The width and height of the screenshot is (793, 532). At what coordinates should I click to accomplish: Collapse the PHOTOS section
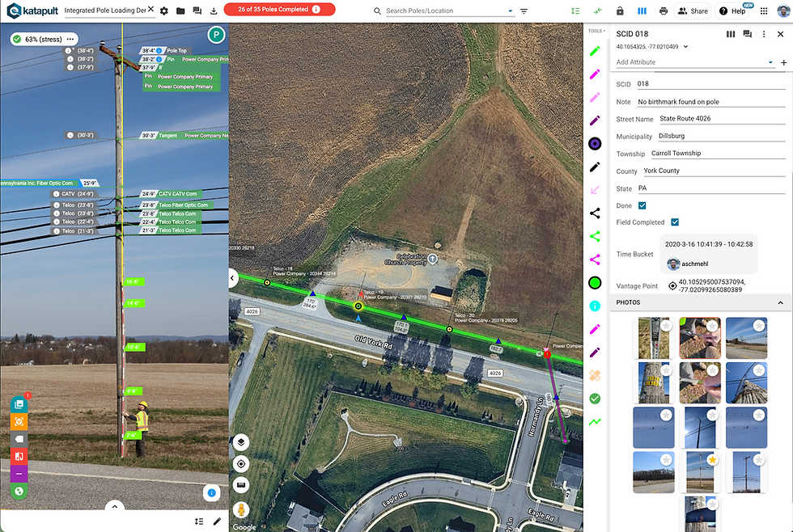click(x=780, y=302)
